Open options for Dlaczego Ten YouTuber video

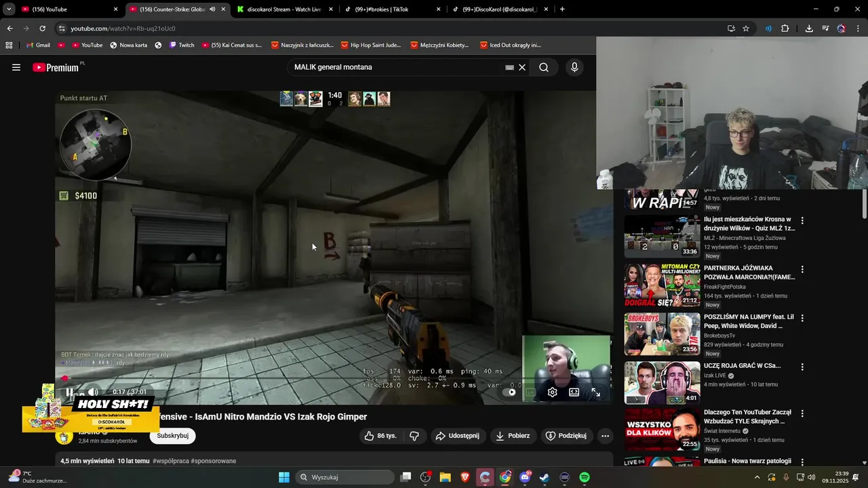[802, 413]
